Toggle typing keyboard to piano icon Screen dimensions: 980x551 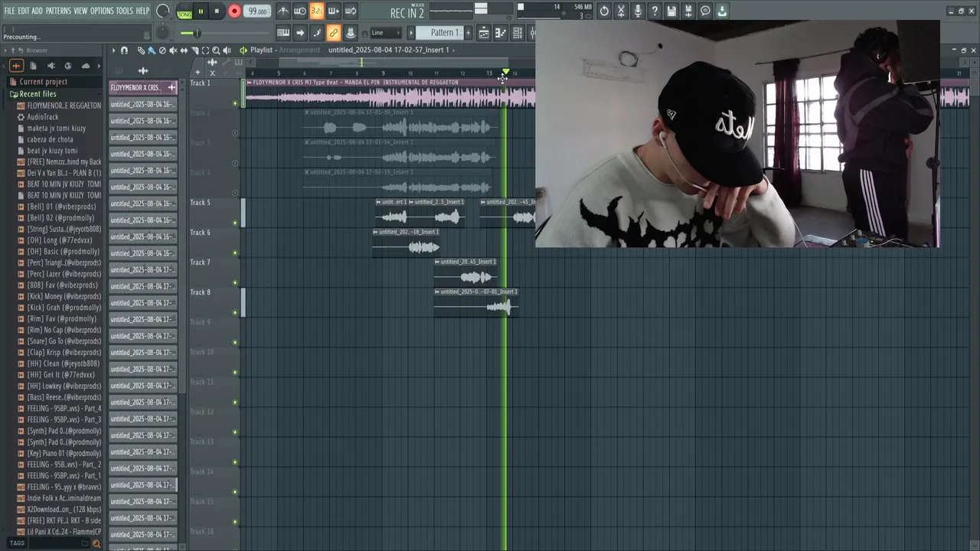pyautogui.click(x=283, y=32)
